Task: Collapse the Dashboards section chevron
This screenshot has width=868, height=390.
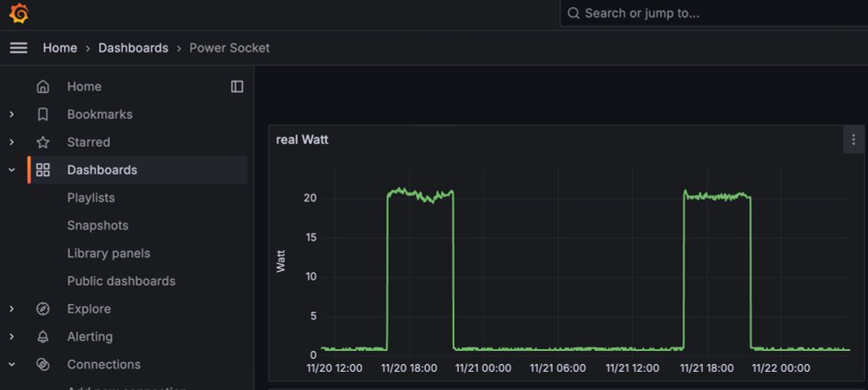Action: (x=11, y=170)
